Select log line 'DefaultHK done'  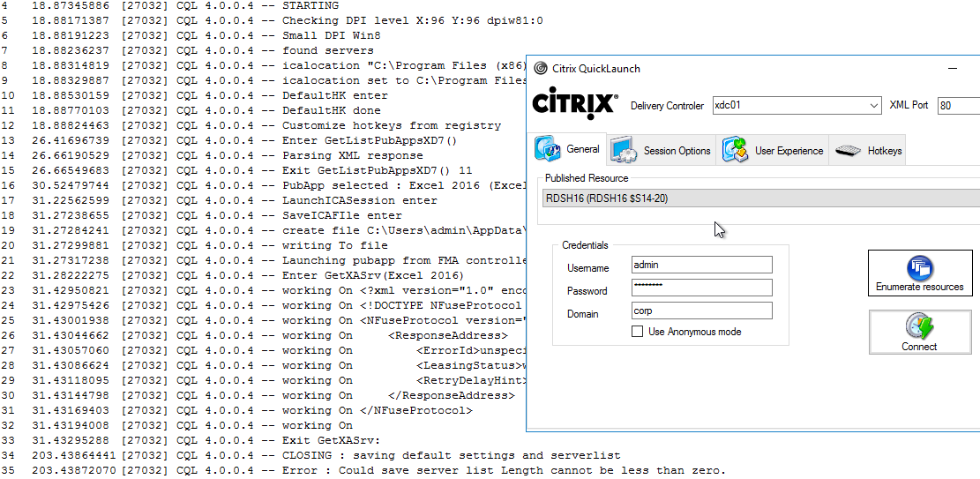click(x=191, y=110)
